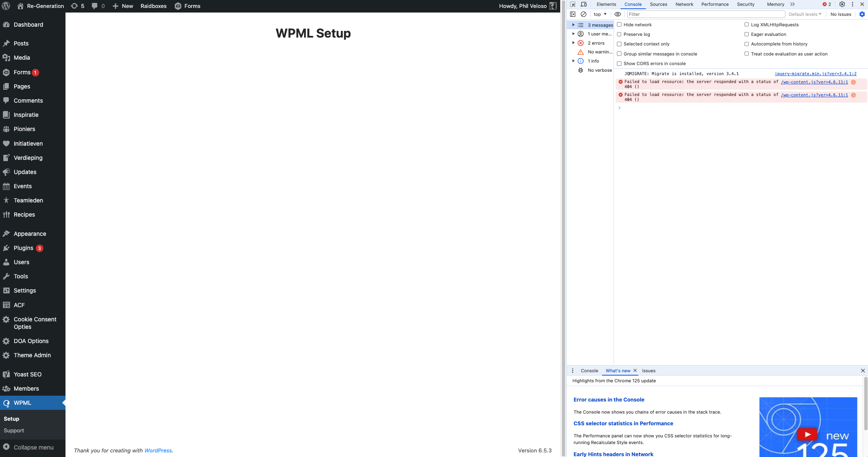Open the updates icon with count 5

[x=78, y=6]
